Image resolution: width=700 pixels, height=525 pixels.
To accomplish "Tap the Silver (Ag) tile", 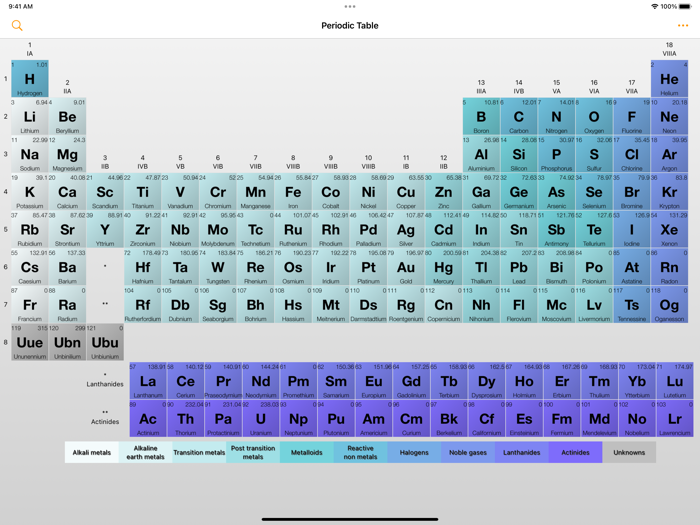I will pos(406,229).
